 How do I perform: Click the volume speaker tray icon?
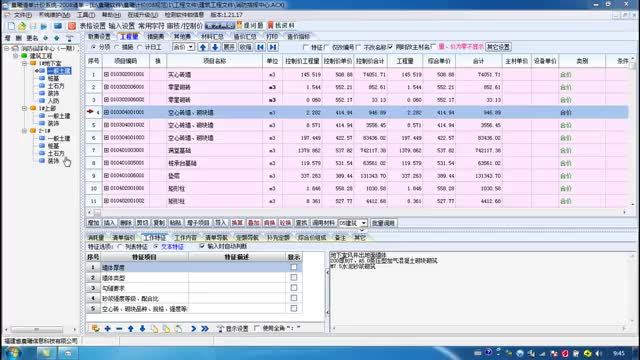click(599, 353)
